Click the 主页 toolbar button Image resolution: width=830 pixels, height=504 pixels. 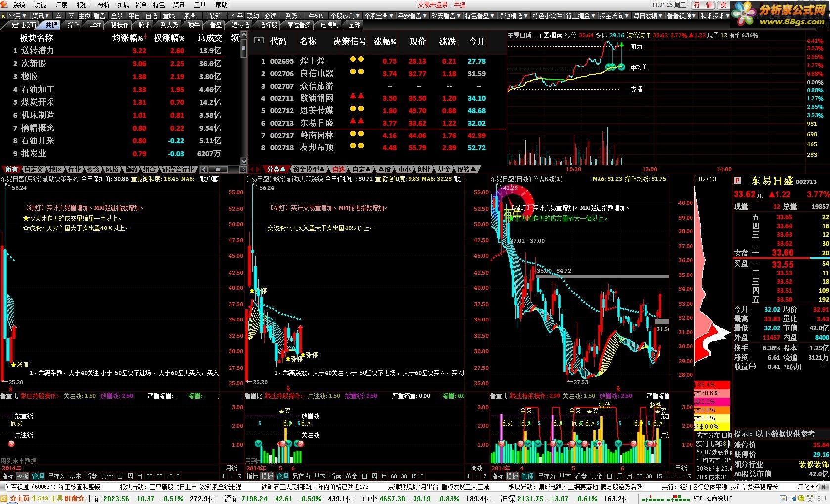(85, 16)
